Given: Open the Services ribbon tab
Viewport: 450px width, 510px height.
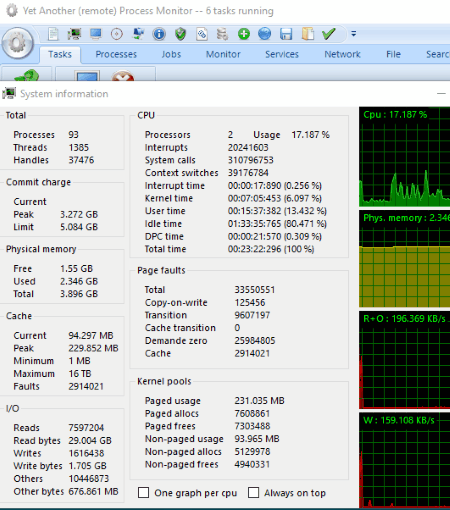Looking at the screenshot, I should [282, 54].
